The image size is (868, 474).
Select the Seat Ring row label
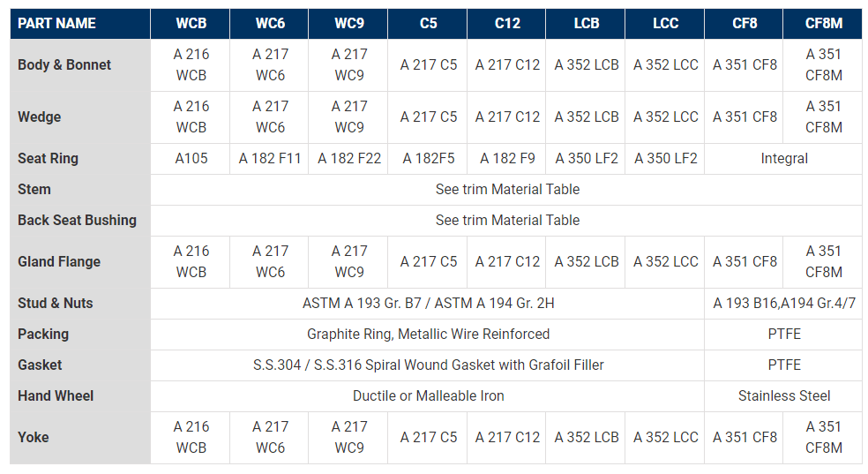pyautogui.click(x=49, y=159)
